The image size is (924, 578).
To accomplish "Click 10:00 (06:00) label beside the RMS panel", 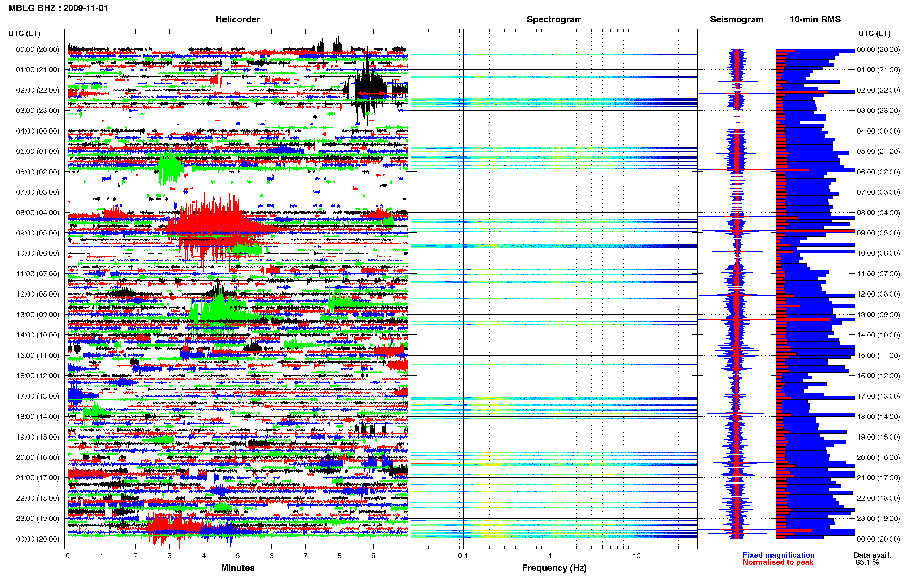I will [x=879, y=253].
